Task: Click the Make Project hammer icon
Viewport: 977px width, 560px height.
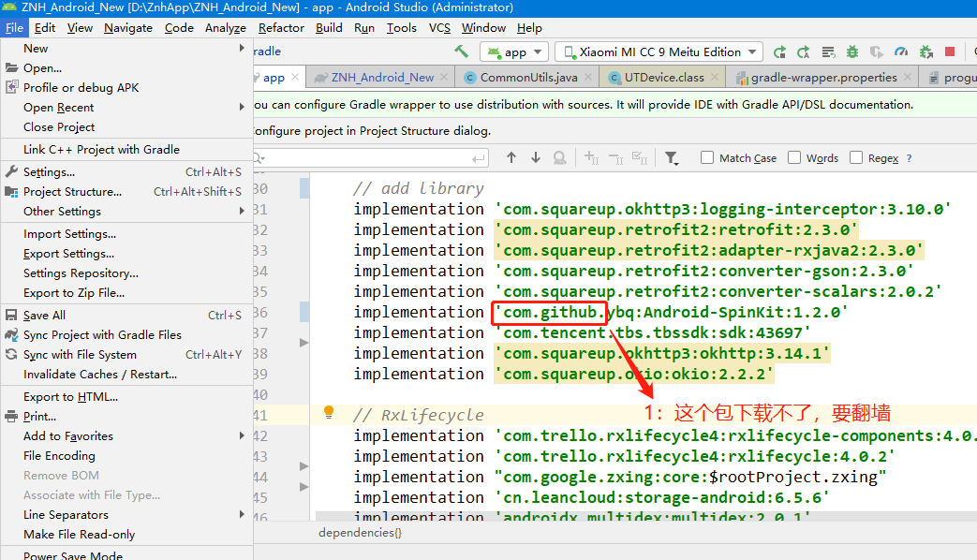Action: click(461, 52)
